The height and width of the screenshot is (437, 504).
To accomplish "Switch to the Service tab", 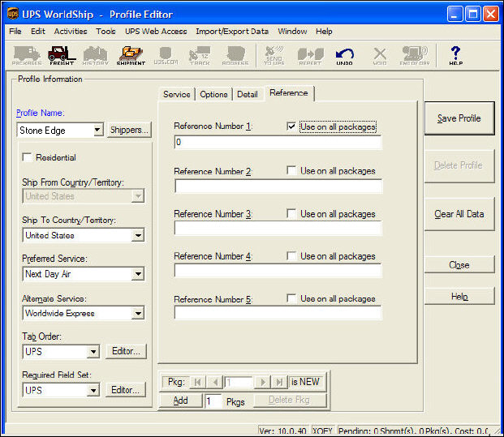I will 177,94.
